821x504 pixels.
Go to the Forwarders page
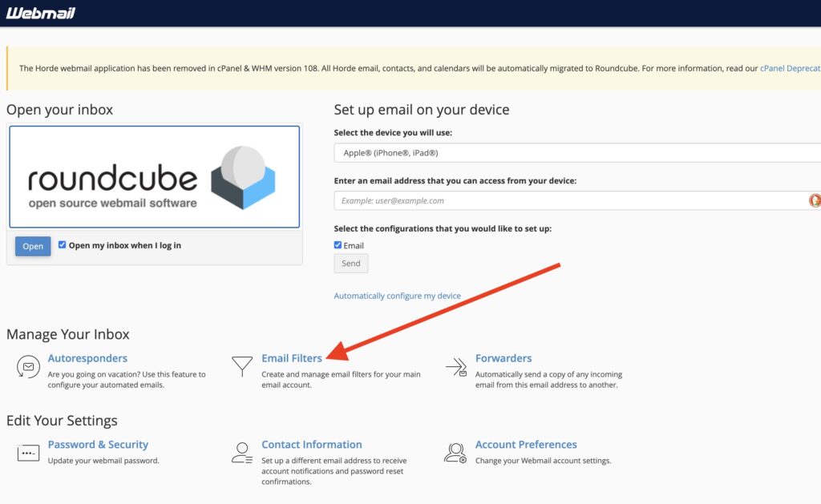pyautogui.click(x=503, y=358)
